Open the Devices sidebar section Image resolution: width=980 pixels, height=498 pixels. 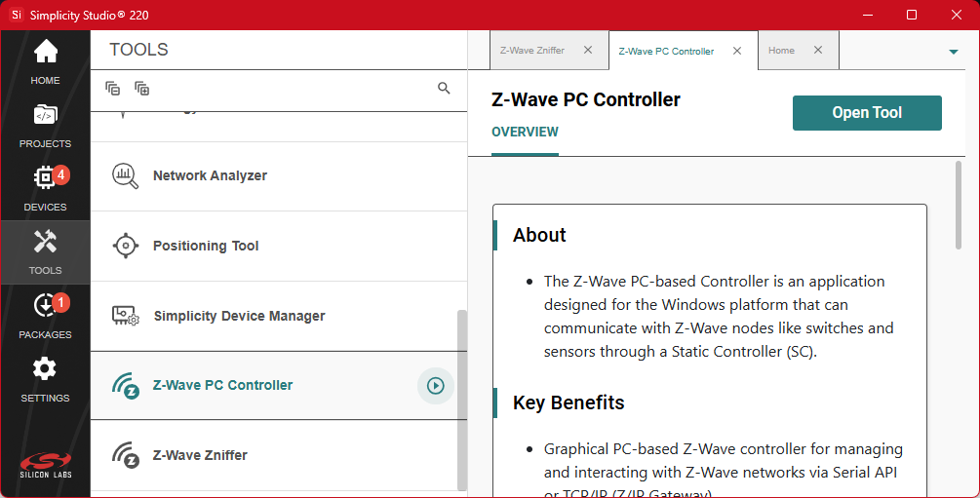(45, 189)
